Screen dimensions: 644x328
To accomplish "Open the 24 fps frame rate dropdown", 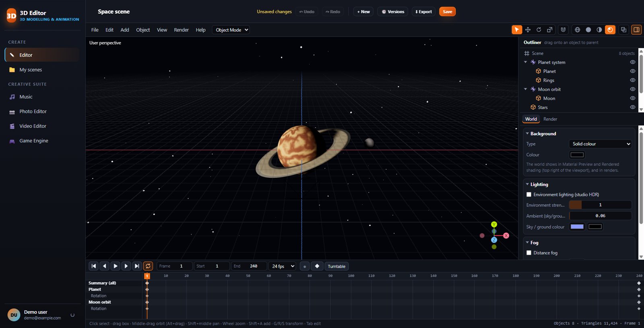I will coord(283,266).
